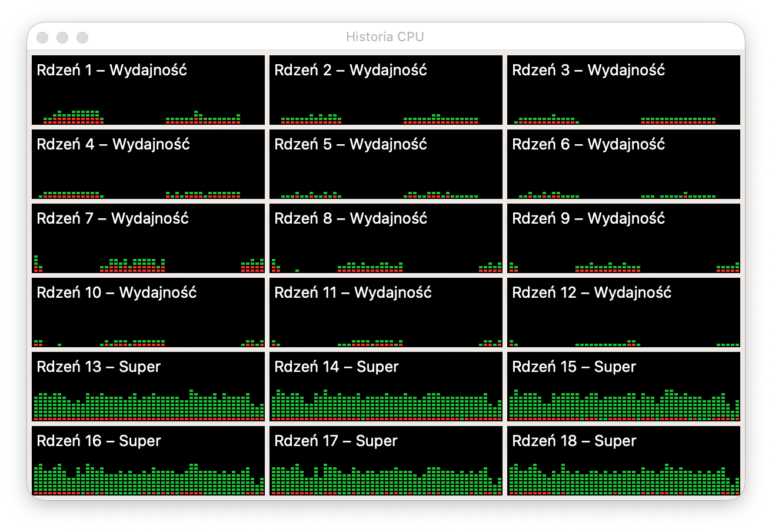Click the Rdzeń 13 – Super graph
Viewport: 772px width, 532px height.
pos(148,387)
